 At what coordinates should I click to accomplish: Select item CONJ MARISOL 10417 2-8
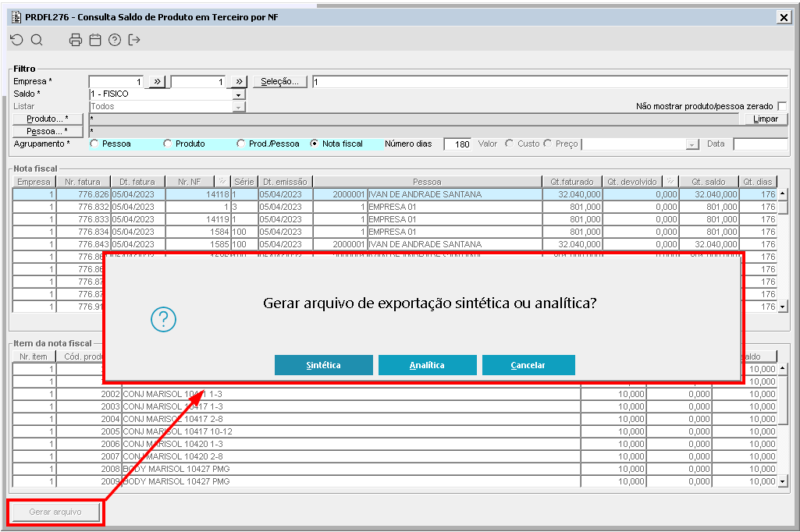(x=394, y=419)
